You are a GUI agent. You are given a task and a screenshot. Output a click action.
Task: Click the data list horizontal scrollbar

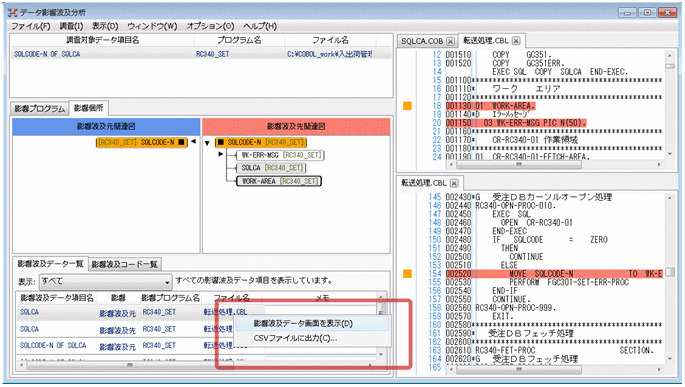[x=197, y=365]
